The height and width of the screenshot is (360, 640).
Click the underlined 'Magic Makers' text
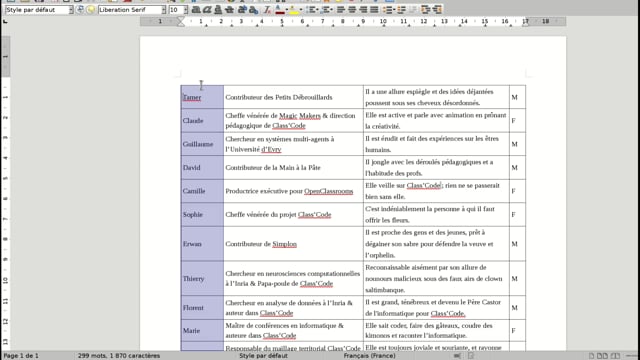pyautogui.click(x=300, y=116)
